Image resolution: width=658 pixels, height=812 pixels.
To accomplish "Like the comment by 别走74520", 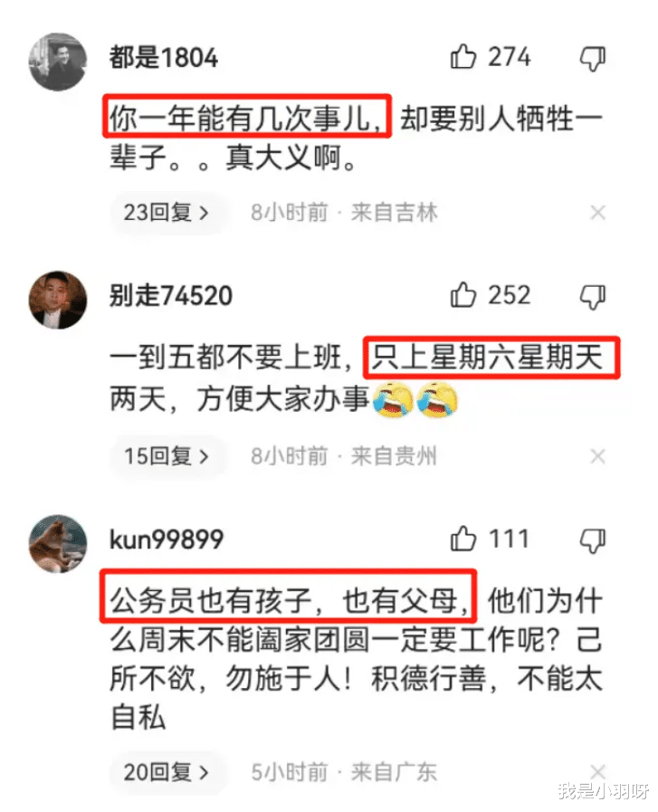I will coord(463,295).
